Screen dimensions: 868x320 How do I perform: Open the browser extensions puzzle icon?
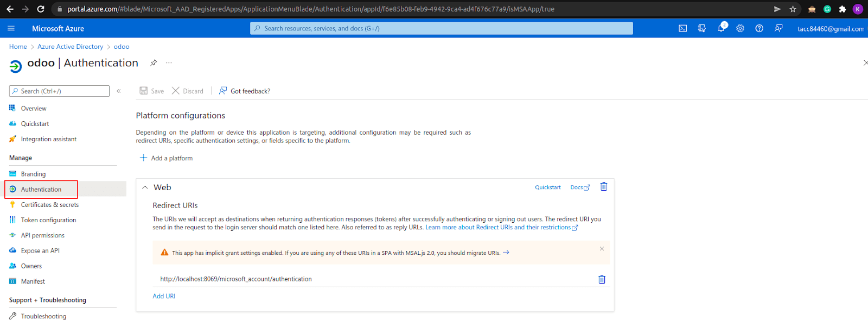coord(843,9)
